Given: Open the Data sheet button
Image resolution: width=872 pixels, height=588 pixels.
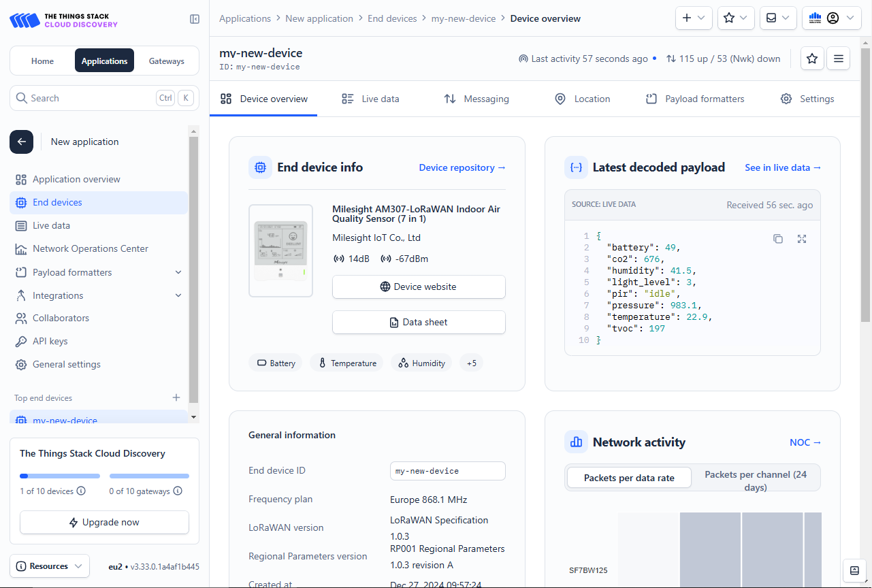Looking at the screenshot, I should [x=419, y=322].
